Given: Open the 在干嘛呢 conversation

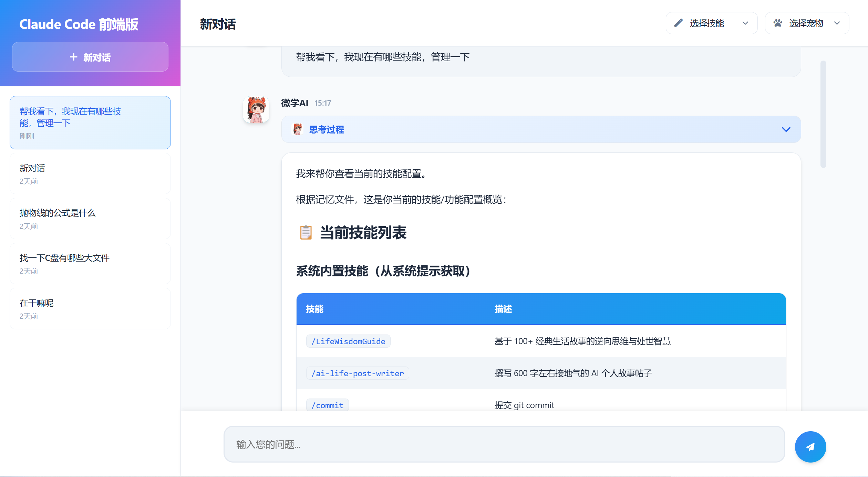Looking at the screenshot, I should (90, 309).
